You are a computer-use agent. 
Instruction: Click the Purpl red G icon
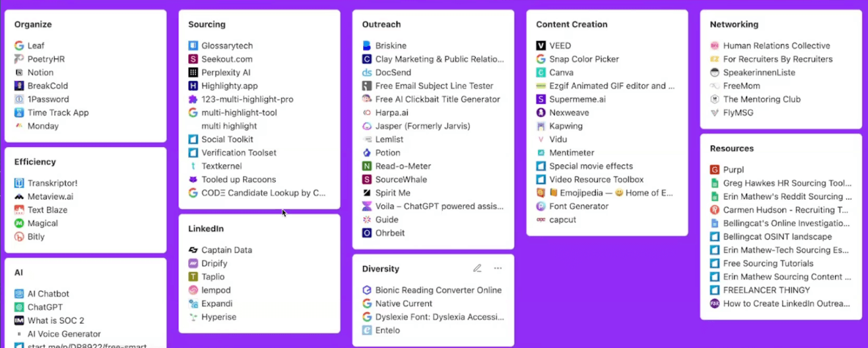714,170
